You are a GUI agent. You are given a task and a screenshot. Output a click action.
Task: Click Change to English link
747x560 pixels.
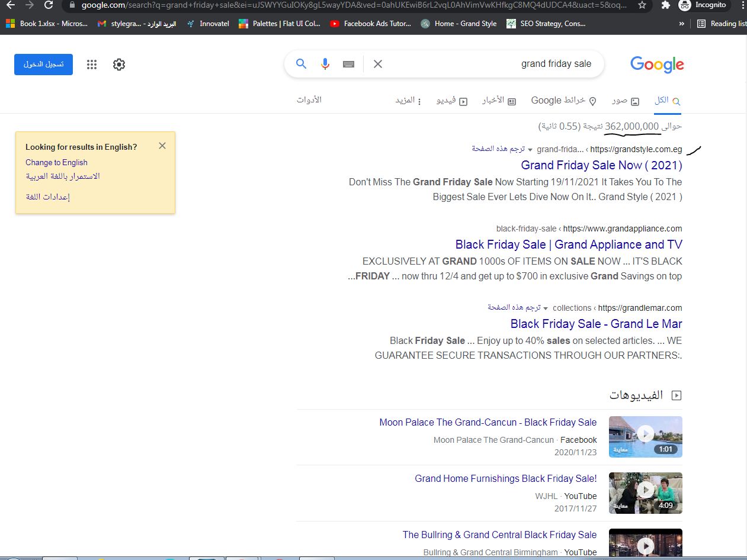click(56, 162)
